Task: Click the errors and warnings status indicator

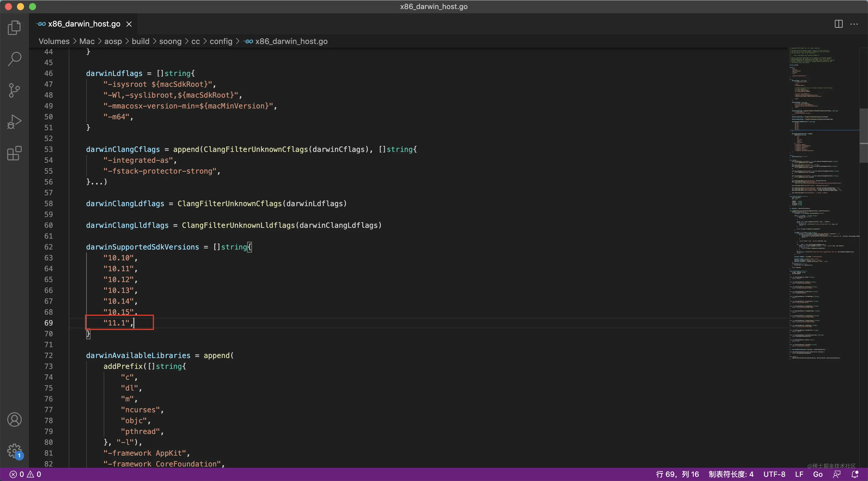Action: [25, 474]
